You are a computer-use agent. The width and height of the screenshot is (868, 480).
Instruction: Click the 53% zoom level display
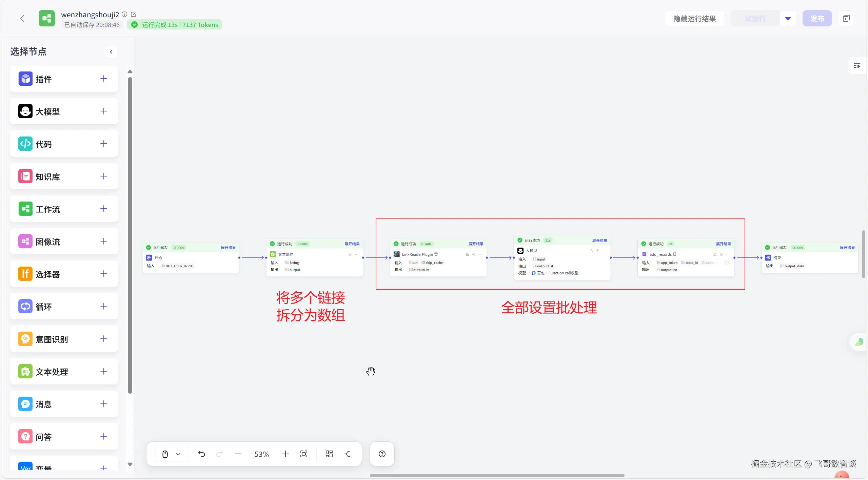tap(261, 454)
